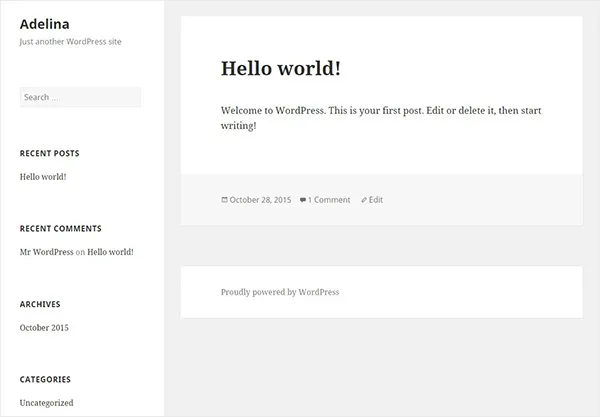Open the Adelina site title link
The width and height of the screenshot is (600, 417).
37,24
